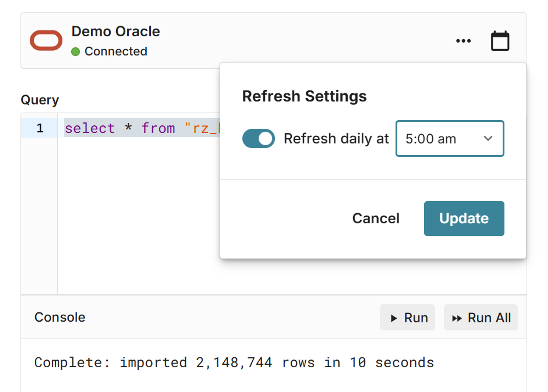The width and height of the screenshot is (548, 392).
Task: Cancel the Refresh Settings dialog
Action: (376, 218)
